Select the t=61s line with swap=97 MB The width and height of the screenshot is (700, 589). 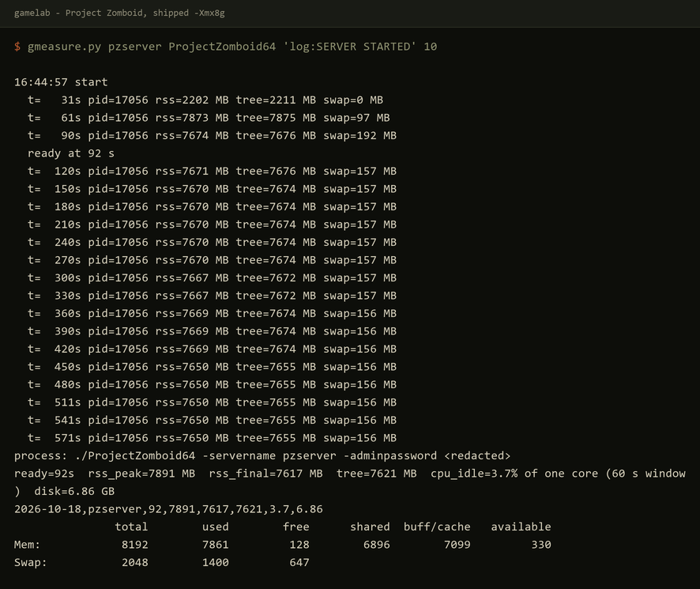[x=209, y=118]
